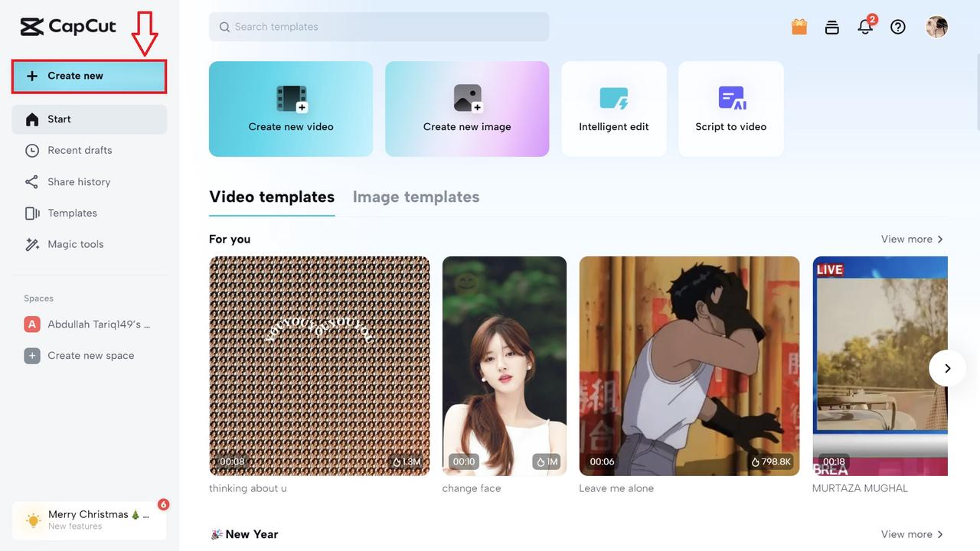Open the orange gift box icon
This screenshot has height=551, width=980.
point(799,27)
